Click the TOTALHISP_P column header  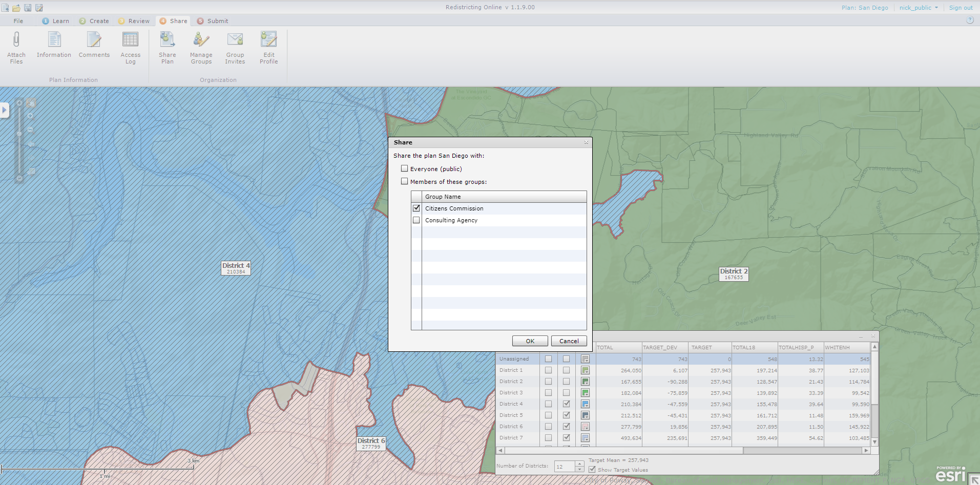pyautogui.click(x=801, y=347)
